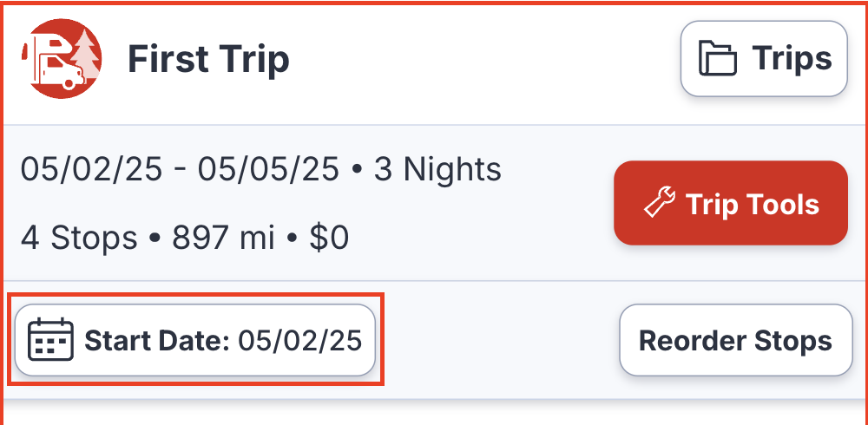
Task: Select the First Trip title
Action: click(208, 59)
